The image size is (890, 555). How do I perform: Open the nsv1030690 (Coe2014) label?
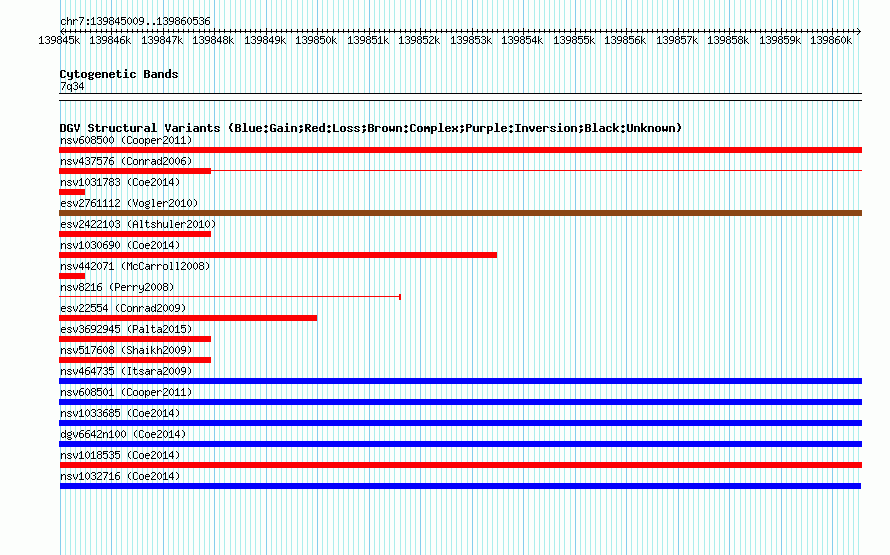[120, 245]
